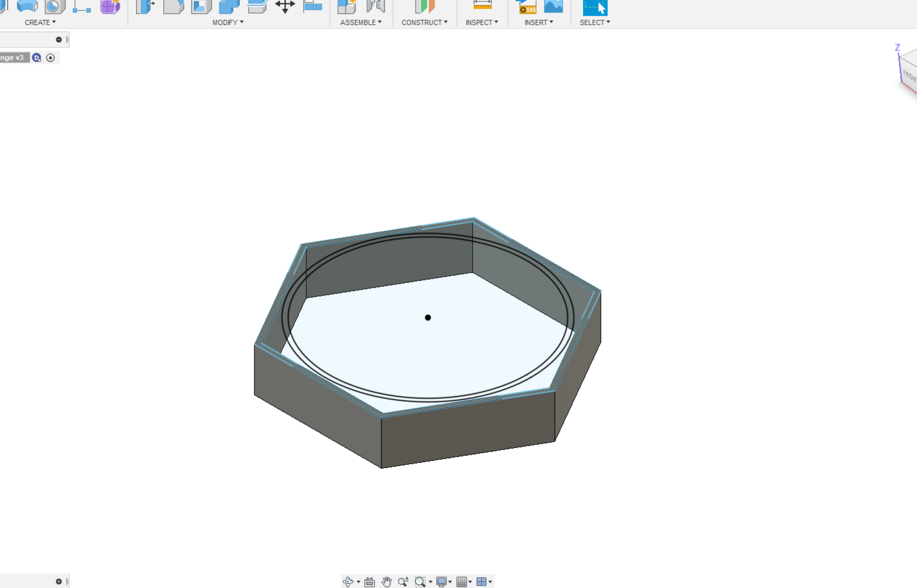Click the Insert SVG icon
Image resolution: width=917 pixels, height=588 pixels.
click(527, 7)
